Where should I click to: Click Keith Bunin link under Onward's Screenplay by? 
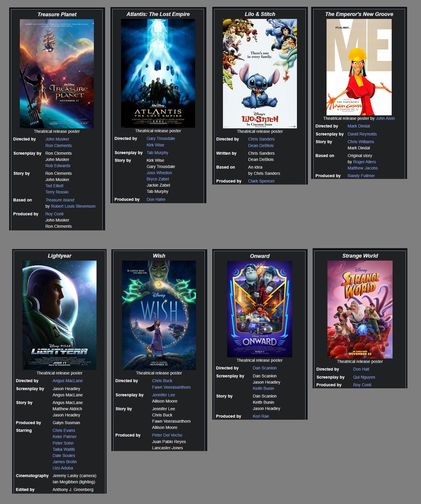[263, 388]
